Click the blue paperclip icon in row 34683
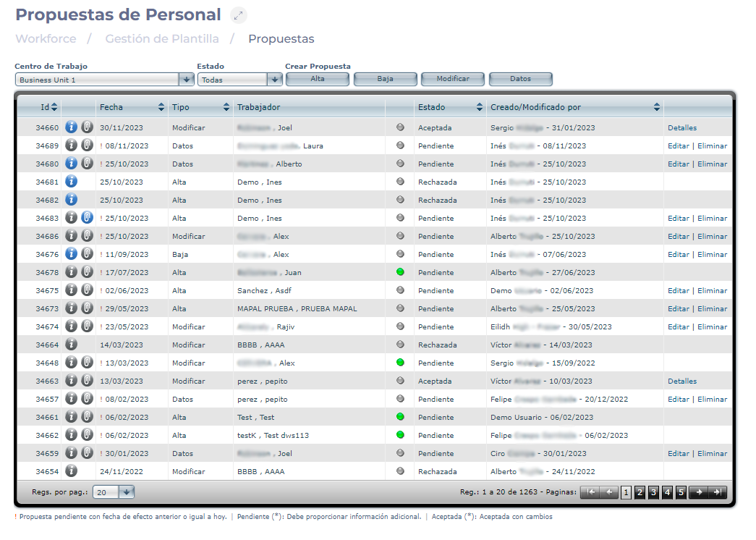 click(x=87, y=218)
